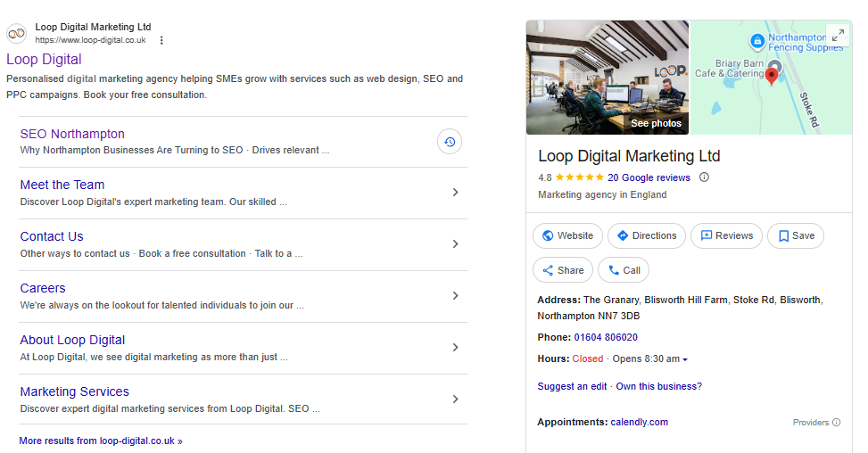The image size is (868, 453).
Task: Open the Contact Us chevron arrow
Action: pyautogui.click(x=455, y=244)
